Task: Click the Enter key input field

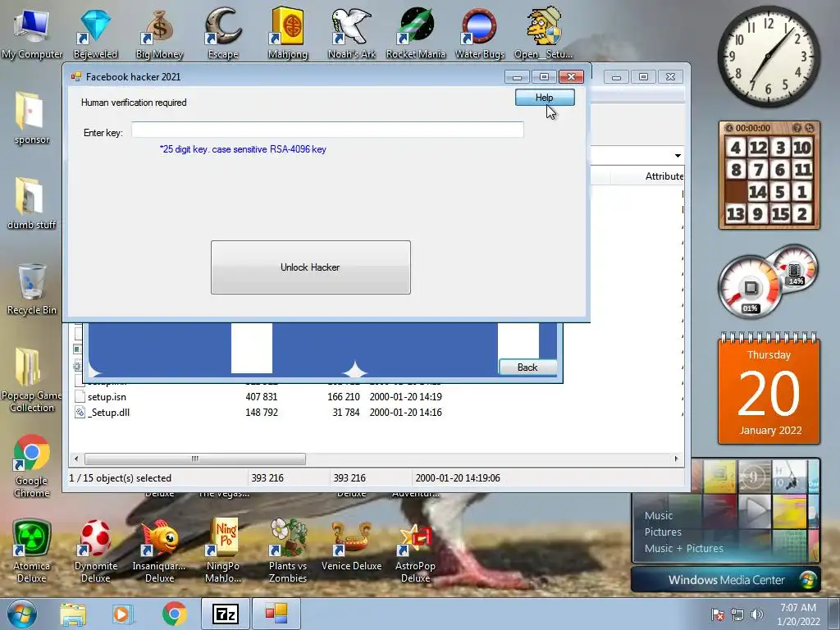Action: [x=327, y=130]
